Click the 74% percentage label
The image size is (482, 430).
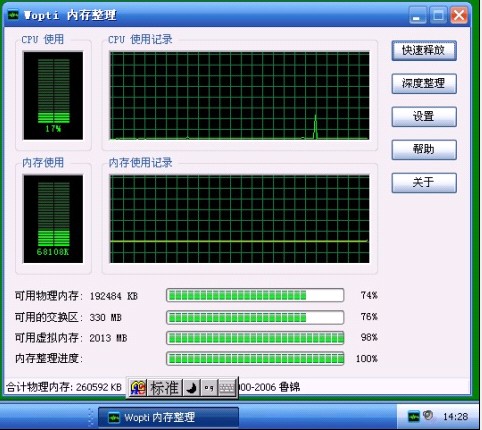(369, 295)
